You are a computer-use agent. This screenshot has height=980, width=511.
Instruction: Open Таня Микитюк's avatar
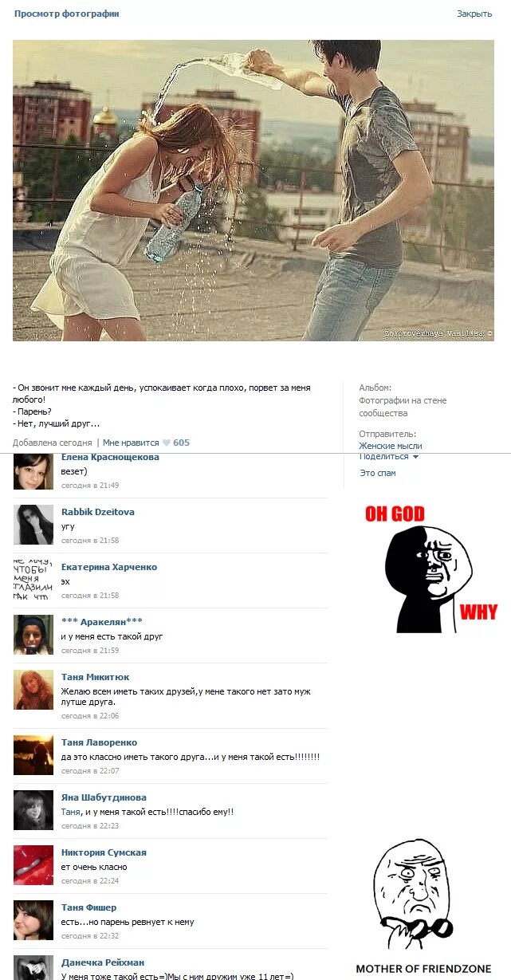[x=33, y=690]
